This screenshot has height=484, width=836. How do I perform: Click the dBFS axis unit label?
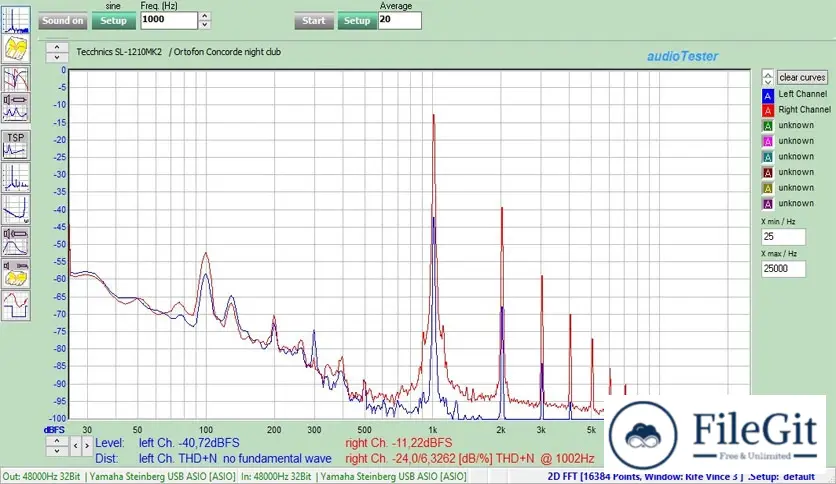pos(54,430)
